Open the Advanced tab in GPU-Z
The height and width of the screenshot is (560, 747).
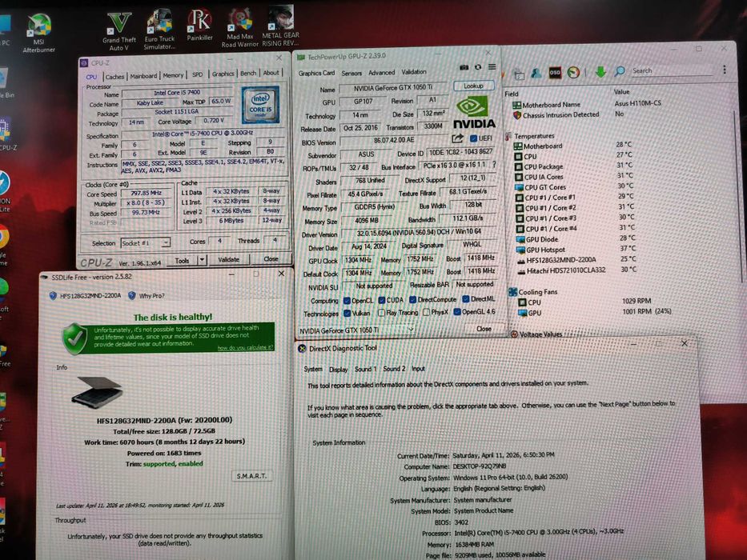tap(382, 72)
